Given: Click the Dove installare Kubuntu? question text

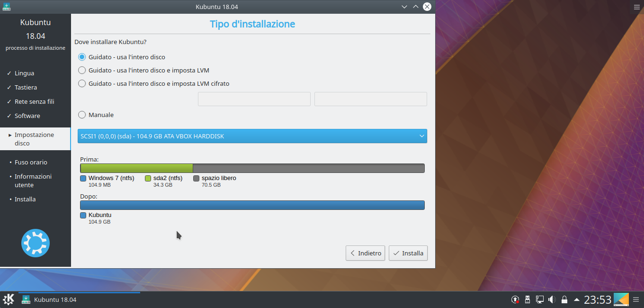Looking at the screenshot, I should (x=110, y=42).
